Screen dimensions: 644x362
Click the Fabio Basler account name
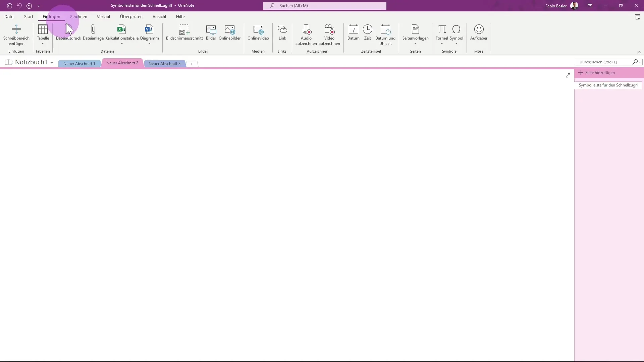click(x=556, y=6)
